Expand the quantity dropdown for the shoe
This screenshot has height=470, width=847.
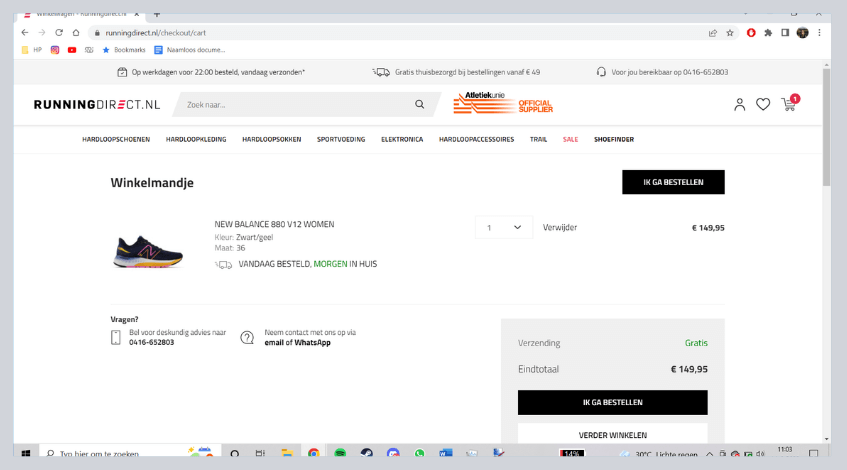point(503,227)
